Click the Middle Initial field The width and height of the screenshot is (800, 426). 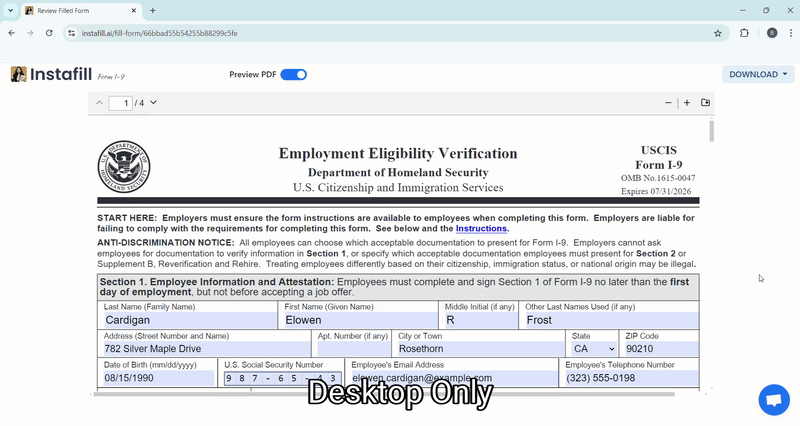pyautogui.click(x=481, y=320)
